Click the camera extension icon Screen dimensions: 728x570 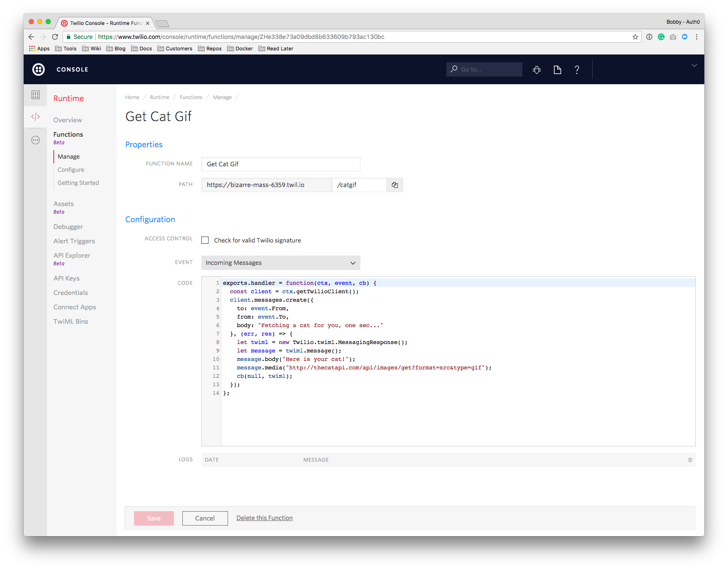coord(673,37)
